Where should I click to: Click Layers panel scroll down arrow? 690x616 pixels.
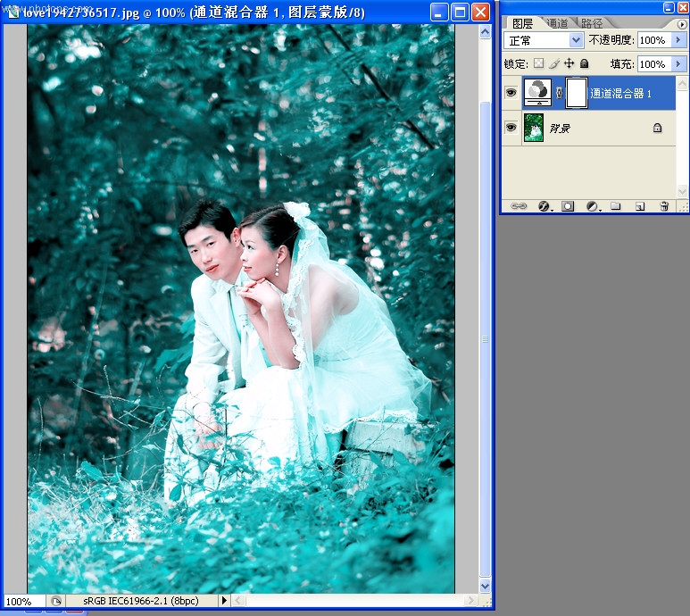coord(682,191)
